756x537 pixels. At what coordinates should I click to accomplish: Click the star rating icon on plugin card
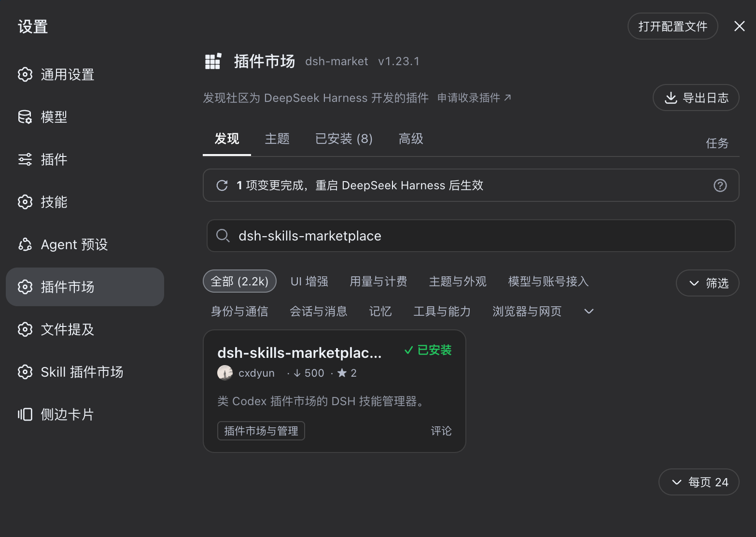[x=342, y=373]
